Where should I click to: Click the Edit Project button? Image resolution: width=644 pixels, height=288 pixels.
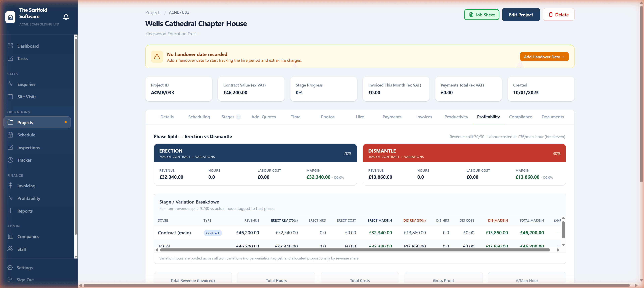click(x=521, y=15)
